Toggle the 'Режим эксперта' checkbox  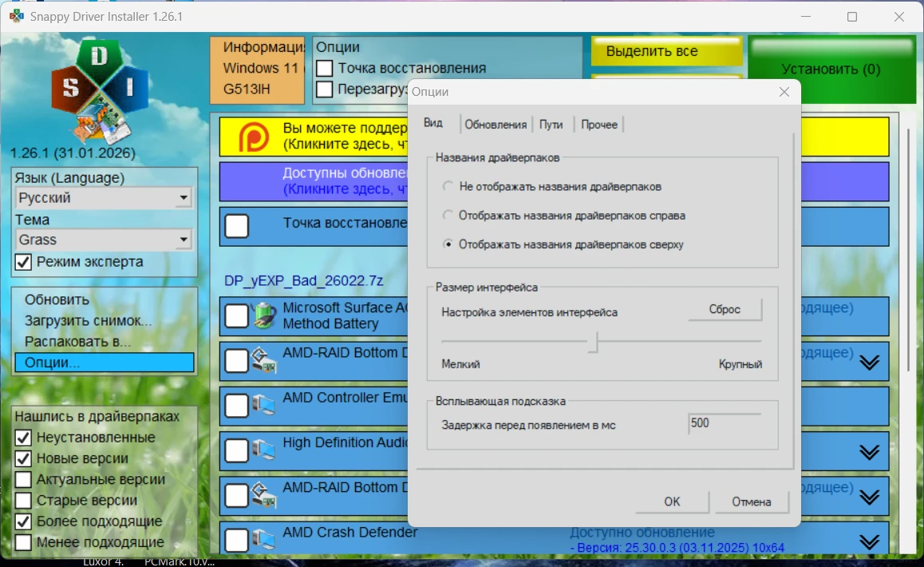tap(23, 262)
